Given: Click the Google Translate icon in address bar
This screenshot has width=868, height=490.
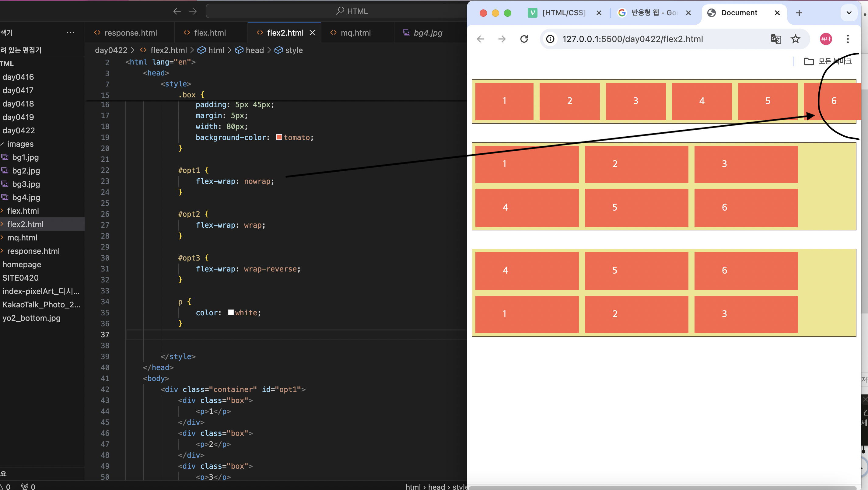Looking at the screenshot, I should pos(775,39).
